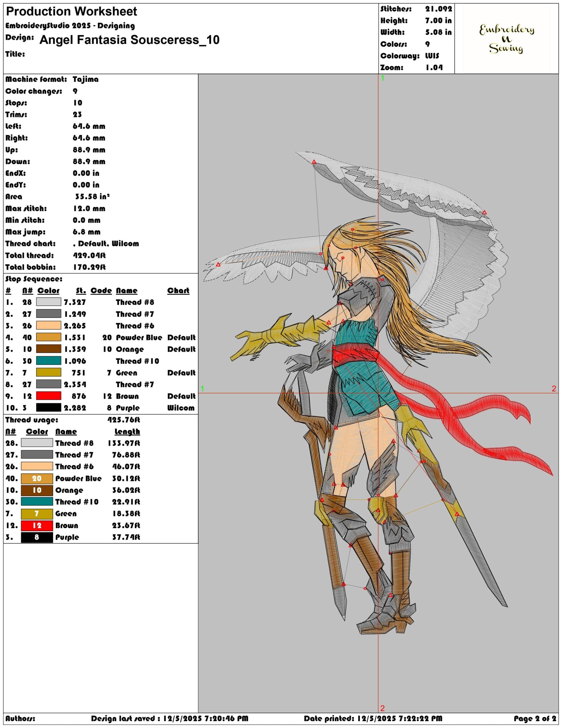Select Thread chart value ", Default, Wilcom"
The height and width of the screenshot is (728, 562).
[106, 244]
